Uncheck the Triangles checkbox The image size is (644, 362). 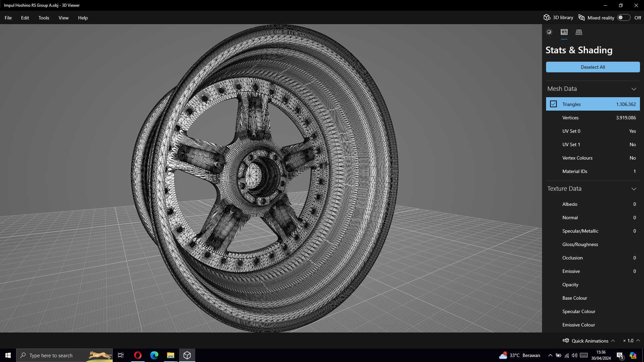[553, 104]
